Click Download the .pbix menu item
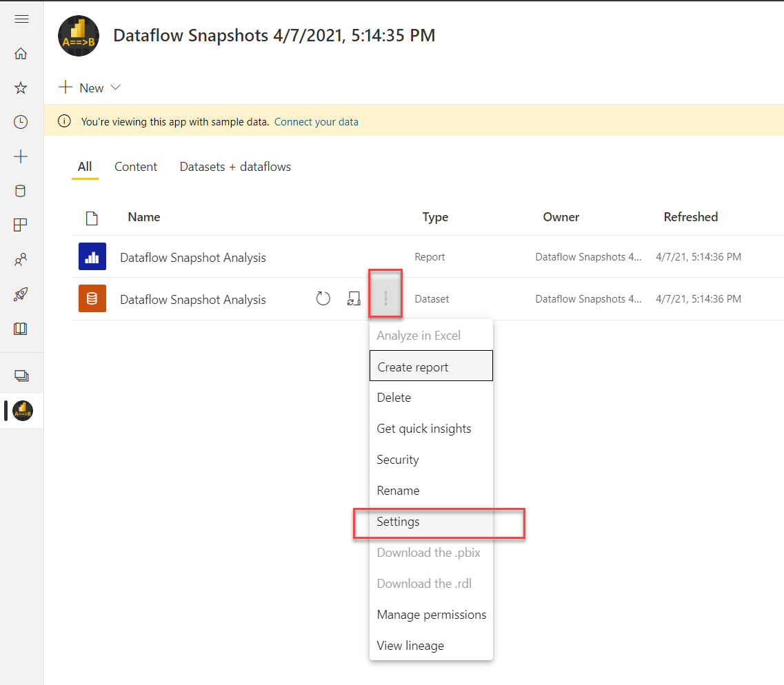The image size is (784, 685). tap(431, 553)
